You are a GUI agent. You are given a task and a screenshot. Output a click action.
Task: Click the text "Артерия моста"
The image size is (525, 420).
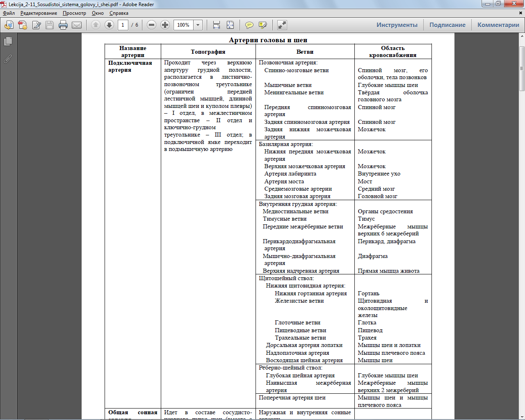tap(284, 181)
